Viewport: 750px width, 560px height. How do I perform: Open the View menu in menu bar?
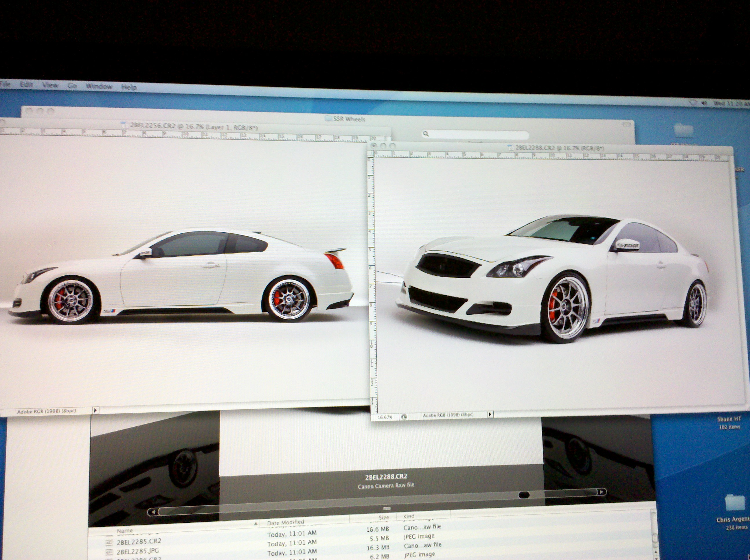50,85
